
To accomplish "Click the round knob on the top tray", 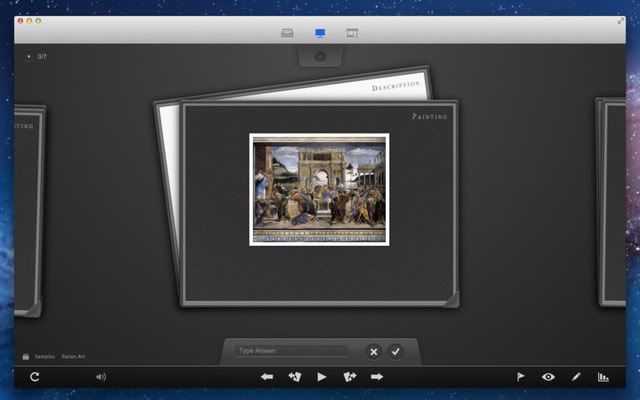I will (320, 57).
